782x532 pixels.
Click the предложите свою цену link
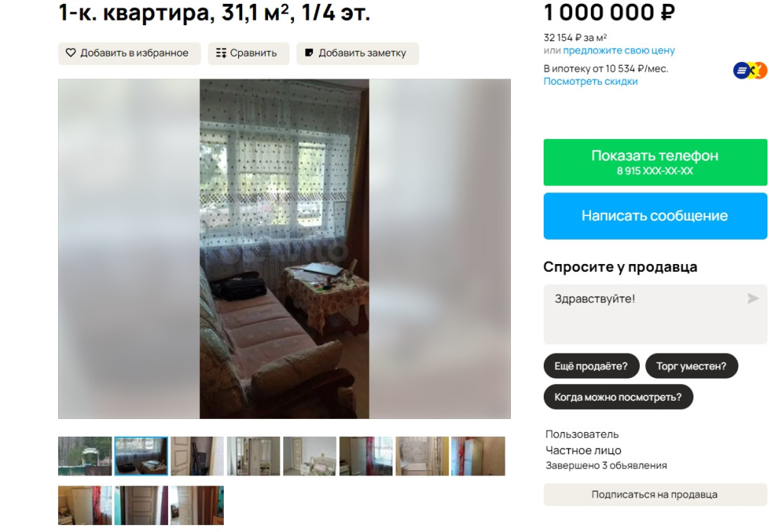[x=619, y=50]
